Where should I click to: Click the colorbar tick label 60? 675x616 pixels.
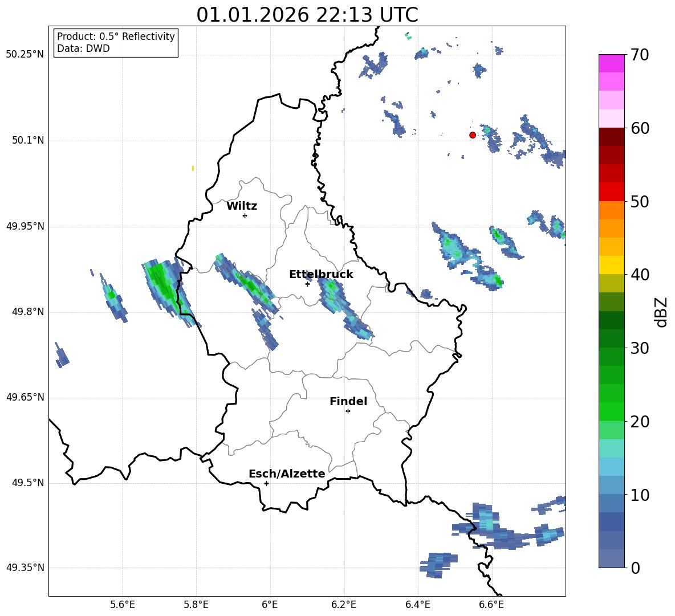point(640,128)
